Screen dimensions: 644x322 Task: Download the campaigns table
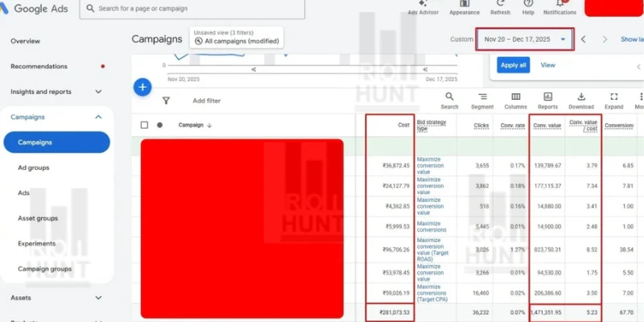[581, 101]
